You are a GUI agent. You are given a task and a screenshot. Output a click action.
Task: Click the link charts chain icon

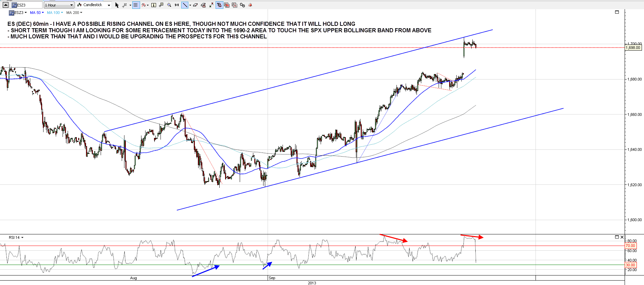(x=242, y=5)
